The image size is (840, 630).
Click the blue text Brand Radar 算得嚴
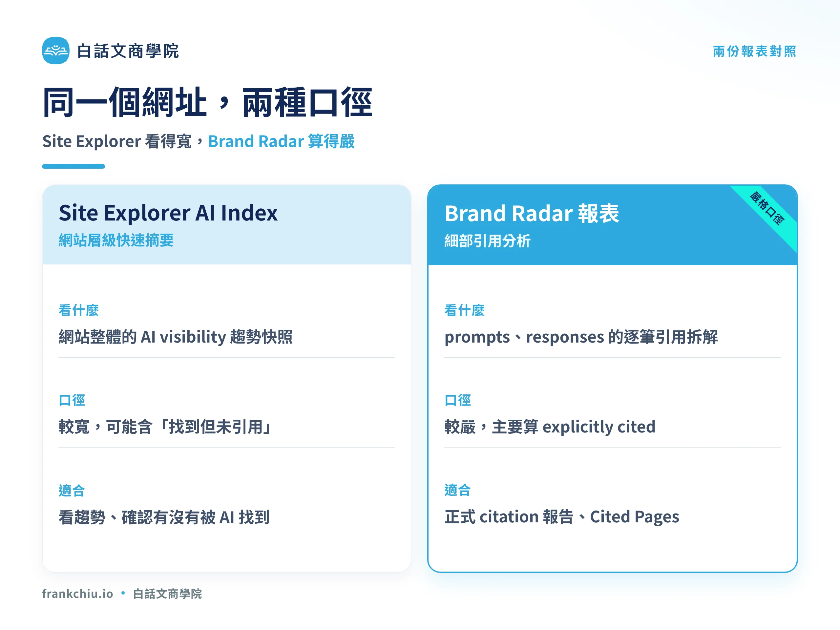(x=282, y=141)
